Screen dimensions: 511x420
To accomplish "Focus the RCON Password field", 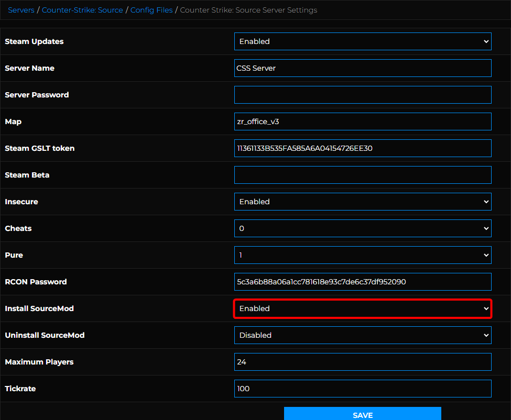I will point(362,282).
